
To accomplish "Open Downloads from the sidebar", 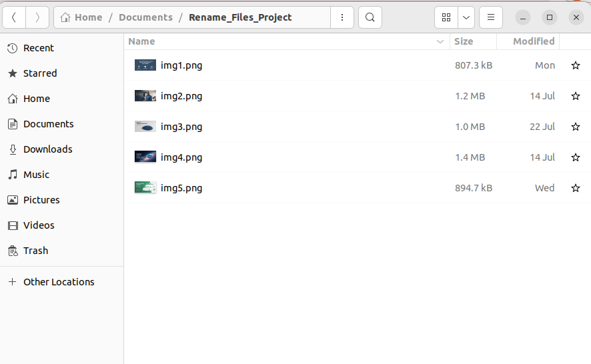I will point(47,149).
